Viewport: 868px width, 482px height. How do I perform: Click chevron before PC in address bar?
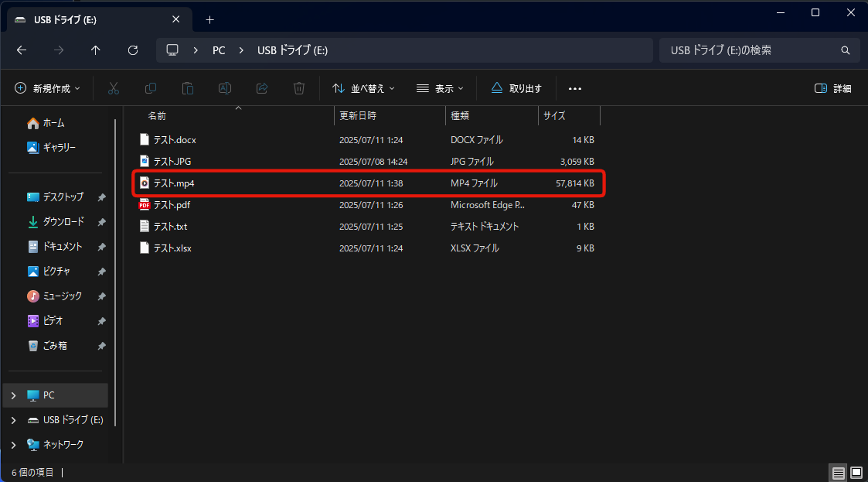196,50
